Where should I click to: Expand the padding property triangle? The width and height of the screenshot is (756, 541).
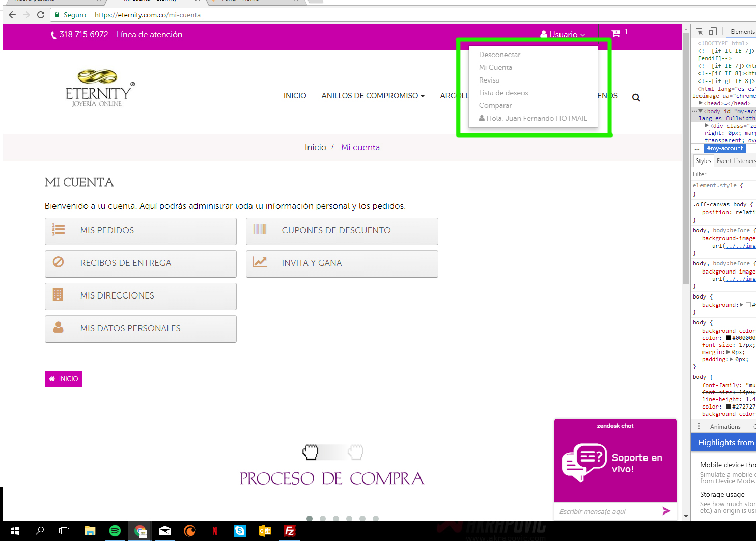click(732, 359)
